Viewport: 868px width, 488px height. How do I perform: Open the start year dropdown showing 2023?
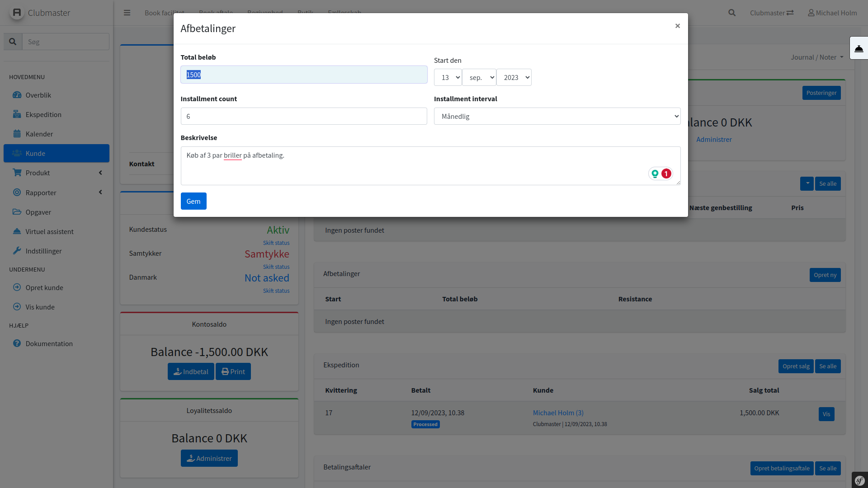tap(514, 77)
